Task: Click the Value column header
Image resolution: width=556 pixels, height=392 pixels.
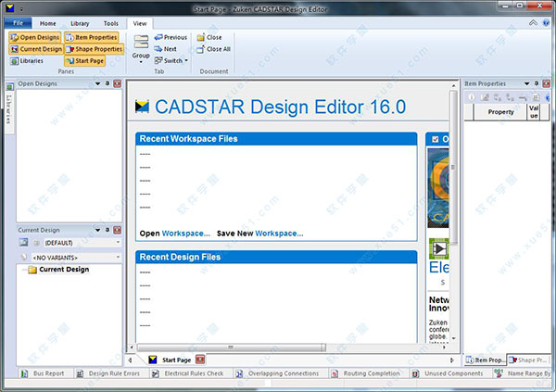Action: [534, 112]
